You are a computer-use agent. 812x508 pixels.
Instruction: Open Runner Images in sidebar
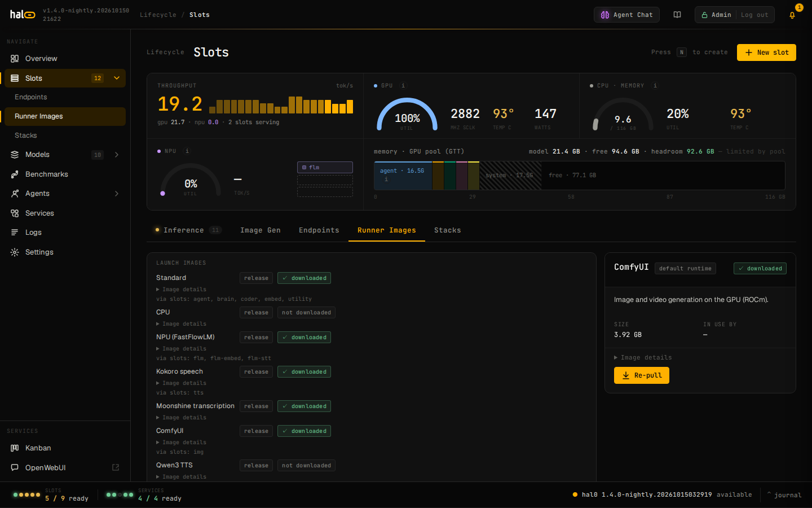click(x=65, y=116)
